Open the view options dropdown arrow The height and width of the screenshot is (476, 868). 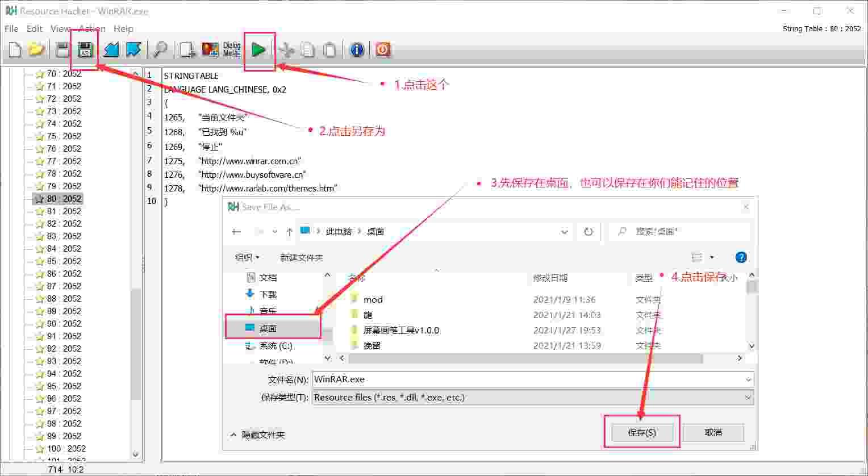pyautogui.click(x=712, y=257)
